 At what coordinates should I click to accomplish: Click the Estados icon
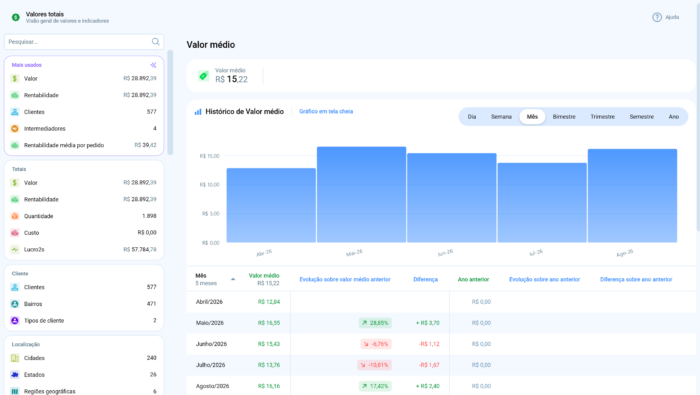point(15,374)
